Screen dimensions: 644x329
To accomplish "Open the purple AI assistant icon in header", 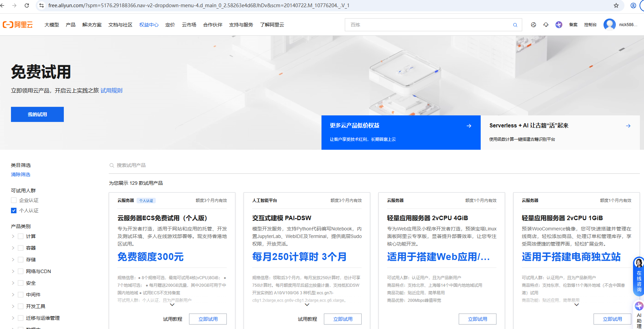I will [x=559, y=25].
